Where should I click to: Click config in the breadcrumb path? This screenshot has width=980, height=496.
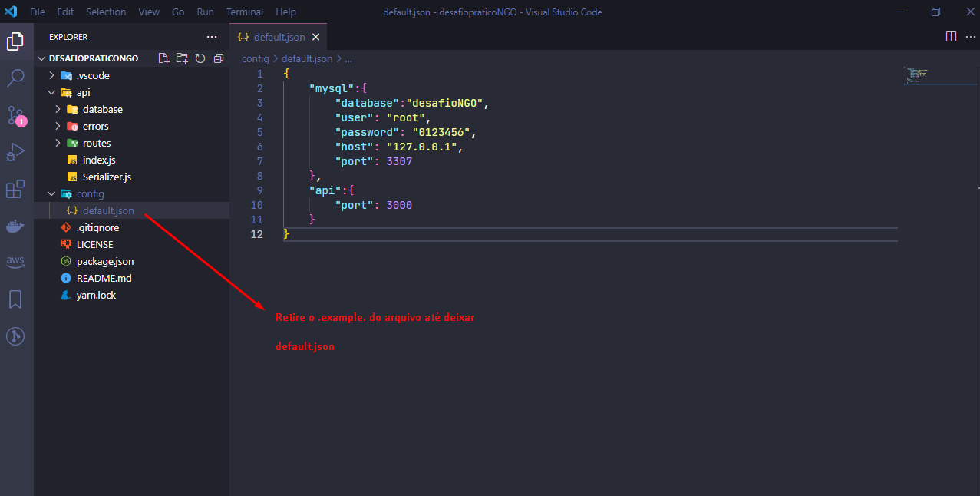[256, 58]
